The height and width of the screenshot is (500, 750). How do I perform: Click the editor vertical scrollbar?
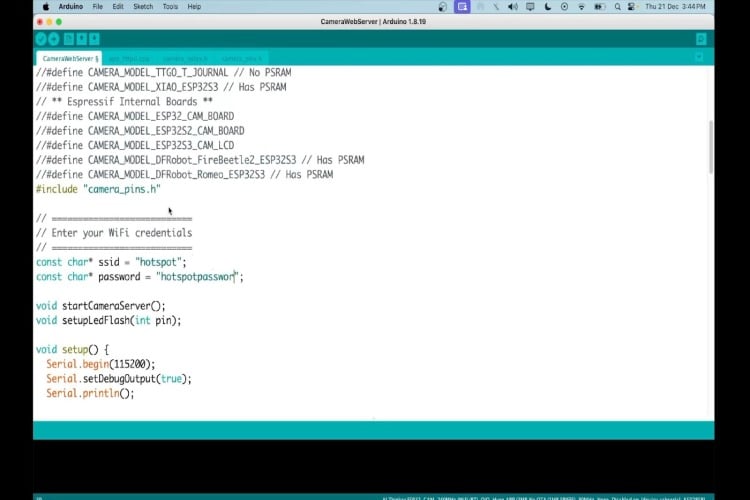[710, 150]
